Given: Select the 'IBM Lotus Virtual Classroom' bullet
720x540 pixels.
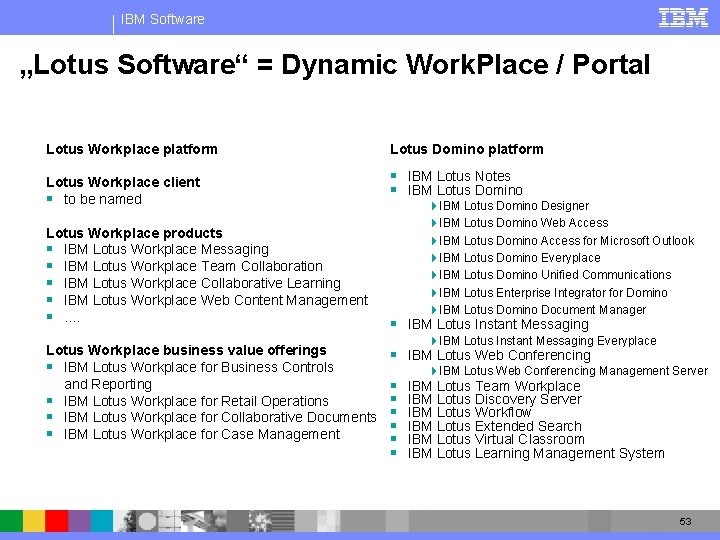Looking at the screenshot, I should click(x=496, y=439).
